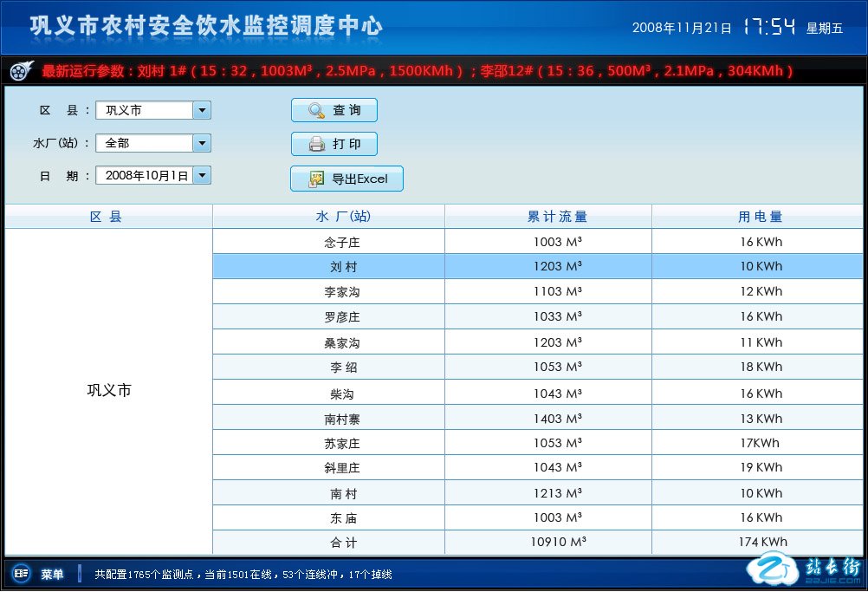Screen dimensions: 868x592
Task: Click the film reel icon beside ticker
Action: click(21, 70)
